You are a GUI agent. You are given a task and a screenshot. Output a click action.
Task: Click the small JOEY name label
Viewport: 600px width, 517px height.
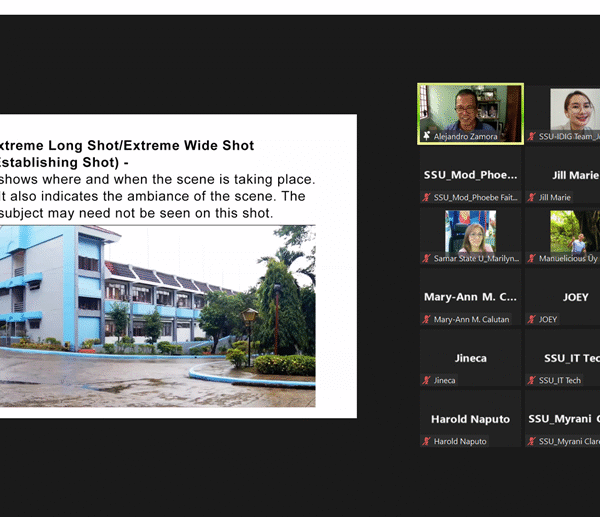pos(548,319)
